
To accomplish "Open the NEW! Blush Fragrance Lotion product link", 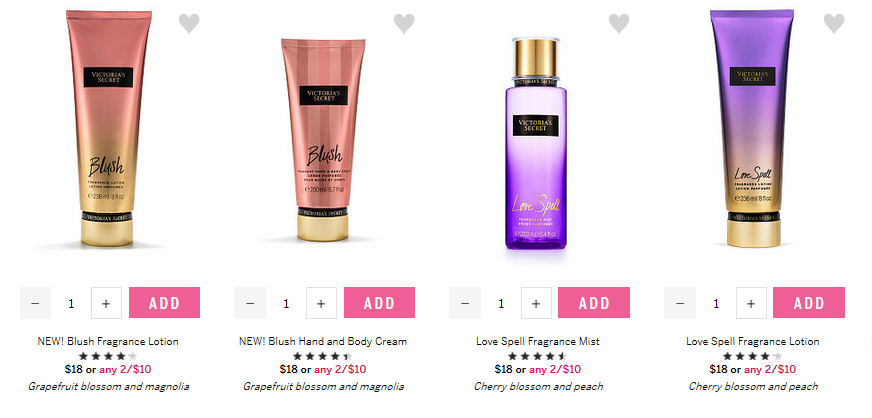I will [108, 341].
